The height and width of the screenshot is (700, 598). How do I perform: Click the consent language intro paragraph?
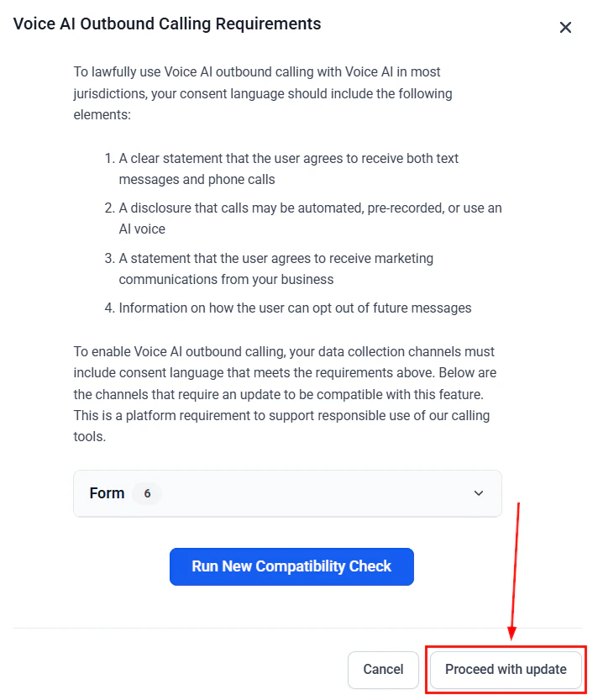tap(262, 92)
